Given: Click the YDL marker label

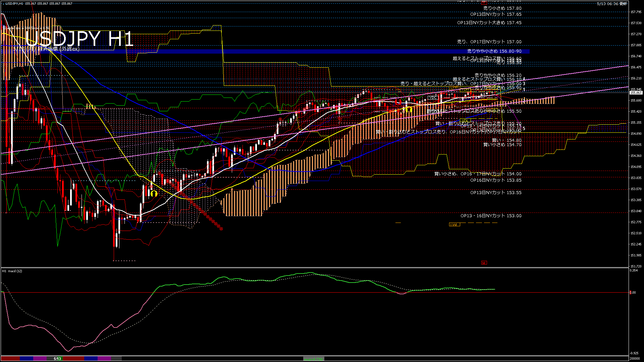Looking at the screenshot, I should click(x=465, y=121).
